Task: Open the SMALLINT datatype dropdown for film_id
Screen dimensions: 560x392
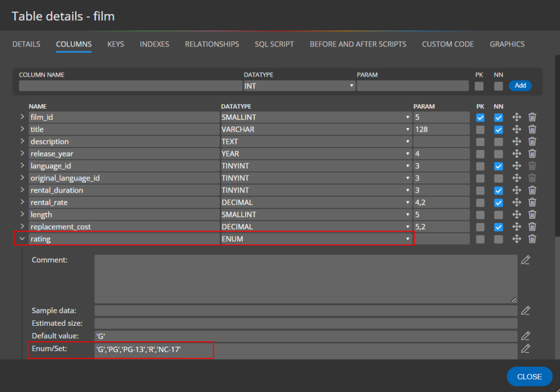Action: [316, 117]
